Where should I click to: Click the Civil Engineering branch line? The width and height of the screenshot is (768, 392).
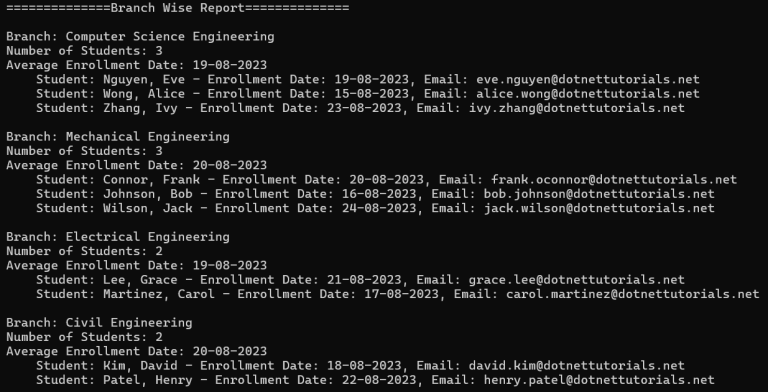click(99, 322)
